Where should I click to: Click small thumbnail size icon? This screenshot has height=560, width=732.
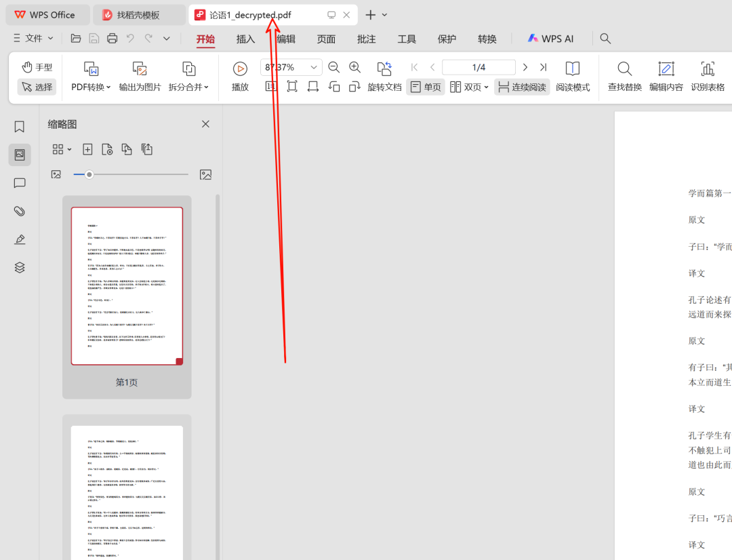(x=56, y=175)
